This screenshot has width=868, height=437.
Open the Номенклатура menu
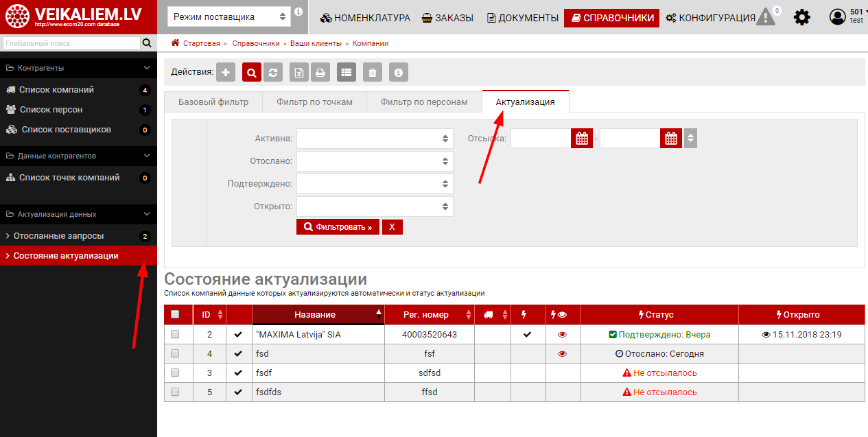pyautogui.click(x=365, y=18)
